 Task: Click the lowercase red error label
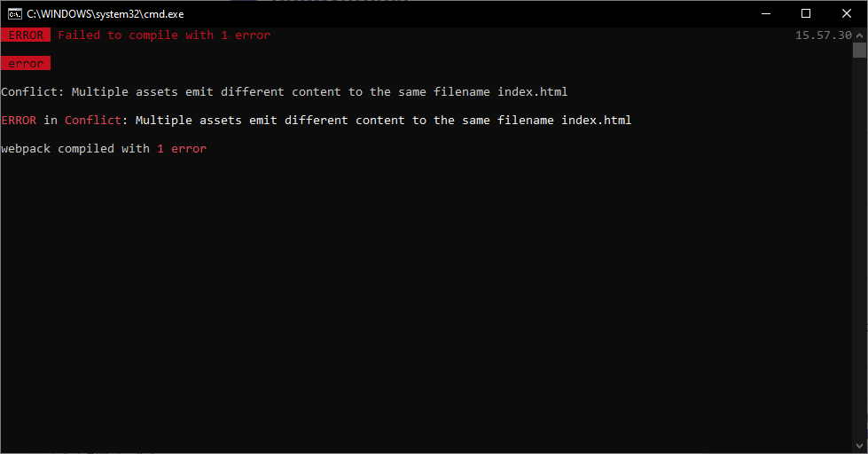coord(26,64)
